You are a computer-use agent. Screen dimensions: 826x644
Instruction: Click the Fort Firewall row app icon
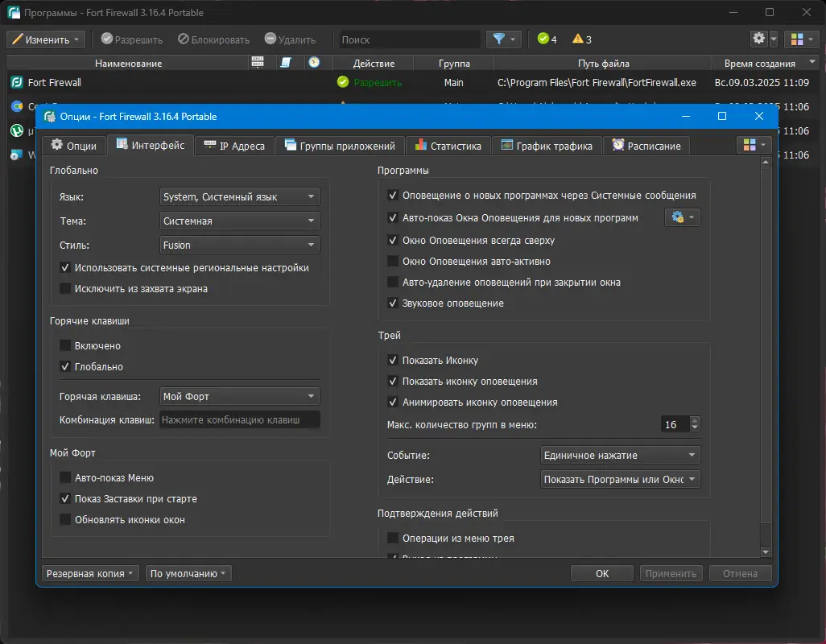click(17, 82)
